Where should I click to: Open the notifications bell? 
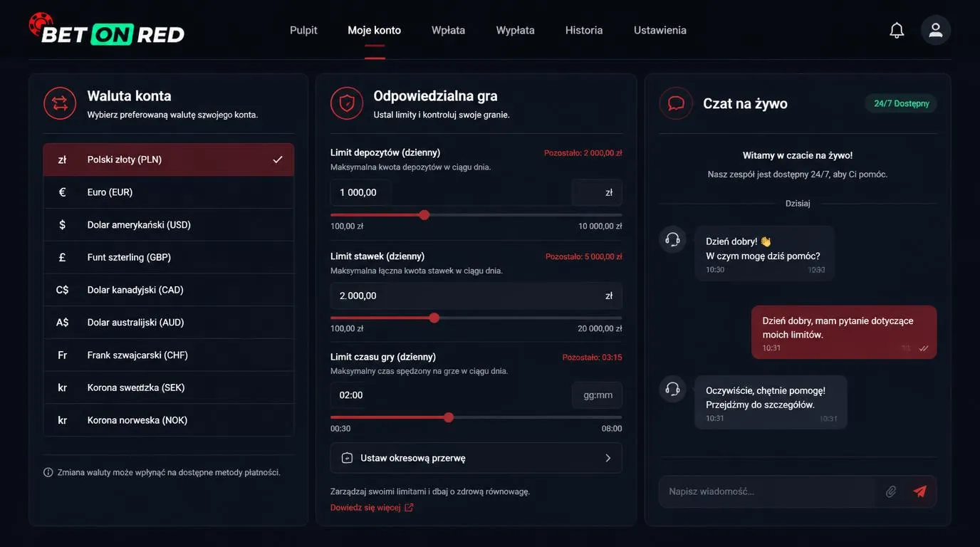897,30
